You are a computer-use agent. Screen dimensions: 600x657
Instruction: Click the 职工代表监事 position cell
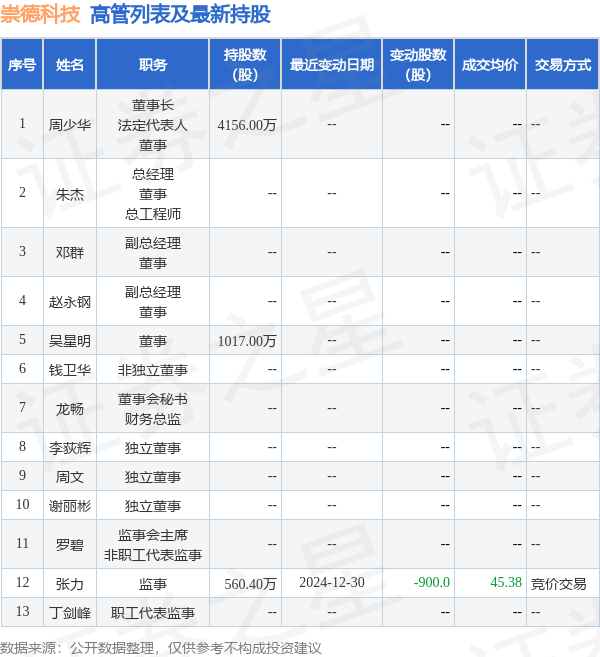click(153, 613)
